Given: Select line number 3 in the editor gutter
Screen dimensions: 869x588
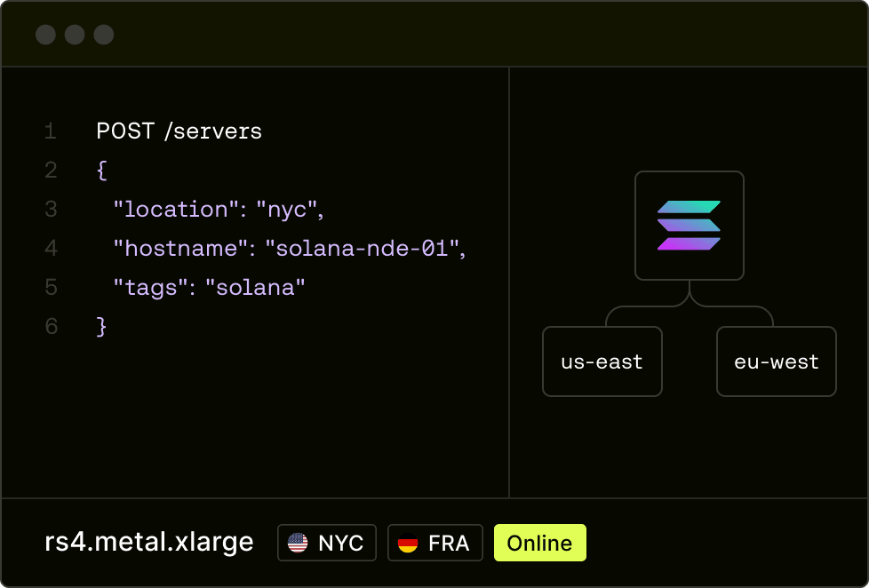Looking at the screenshot, I should [x=51, y=209].
